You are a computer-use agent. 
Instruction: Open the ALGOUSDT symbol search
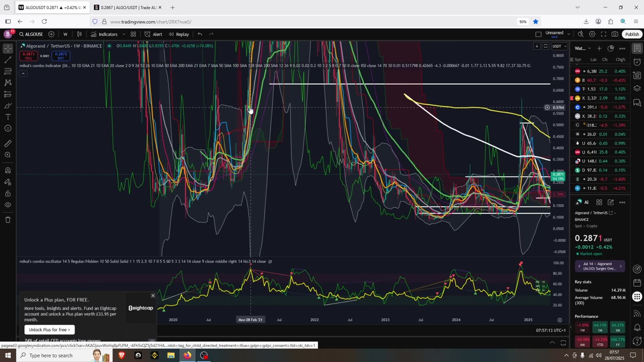point(31,34)
